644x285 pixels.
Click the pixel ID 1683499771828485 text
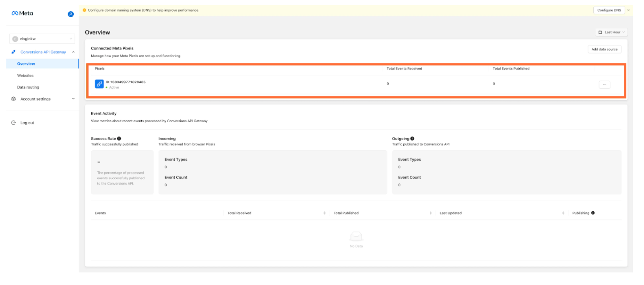(126, 82)
